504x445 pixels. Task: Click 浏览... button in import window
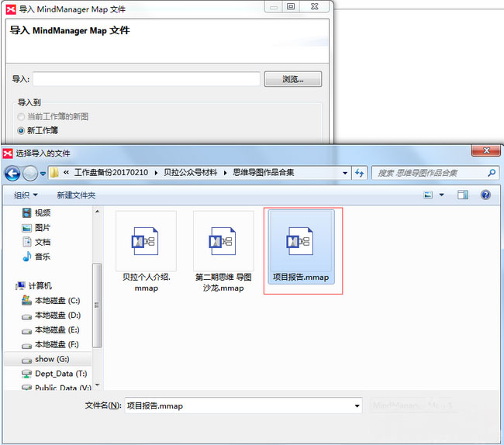coord(293,79)
